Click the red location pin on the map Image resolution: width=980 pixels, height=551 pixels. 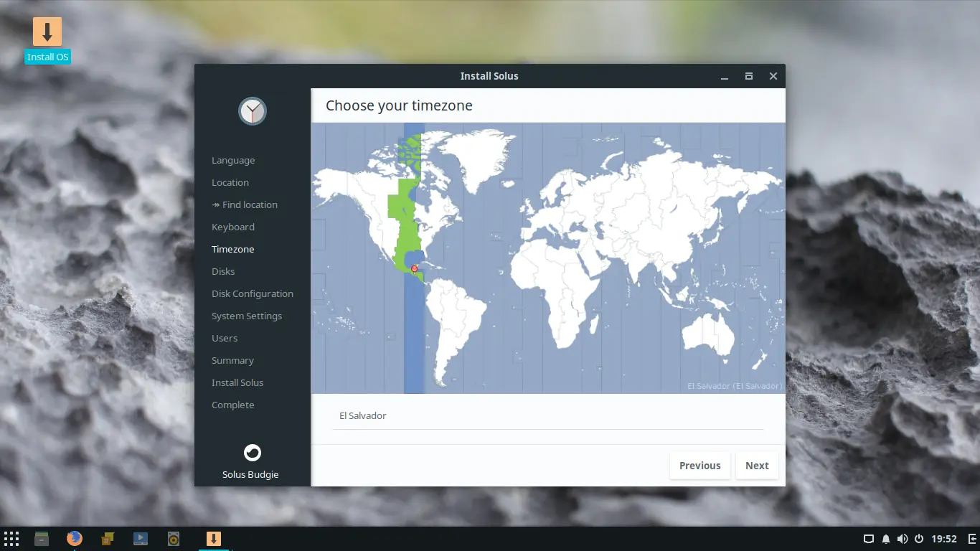[414, 268]
